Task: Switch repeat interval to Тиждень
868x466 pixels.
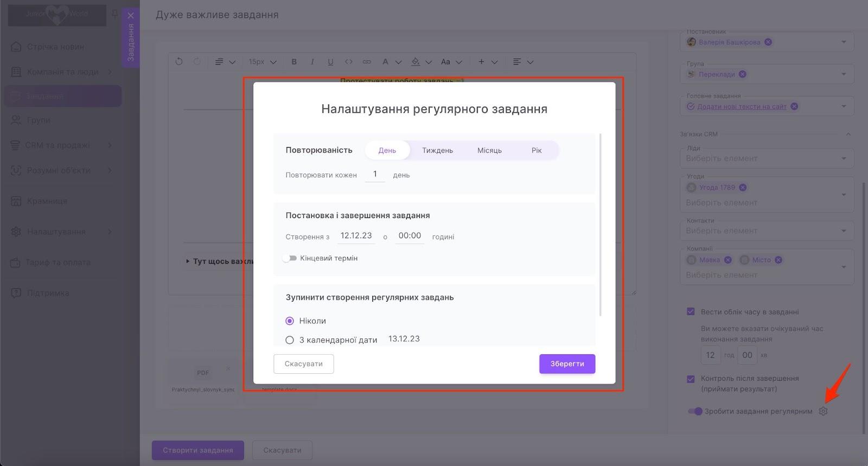Action: [437, 150]
